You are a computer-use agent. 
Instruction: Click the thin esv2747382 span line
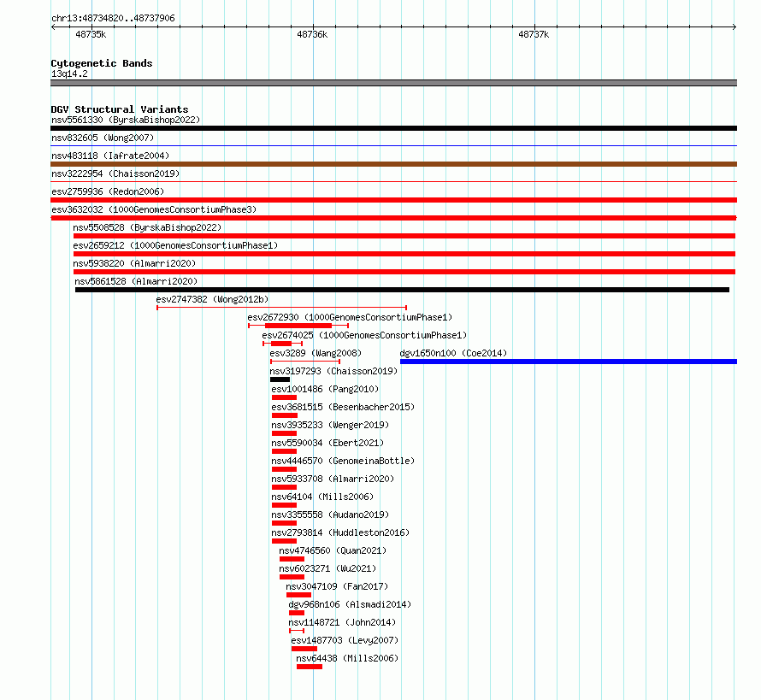tap(281, 308)
